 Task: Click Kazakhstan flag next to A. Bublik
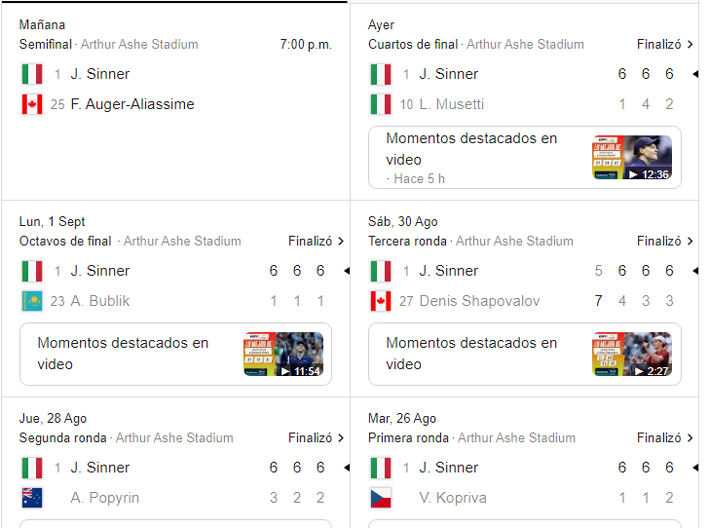point(32,301)
